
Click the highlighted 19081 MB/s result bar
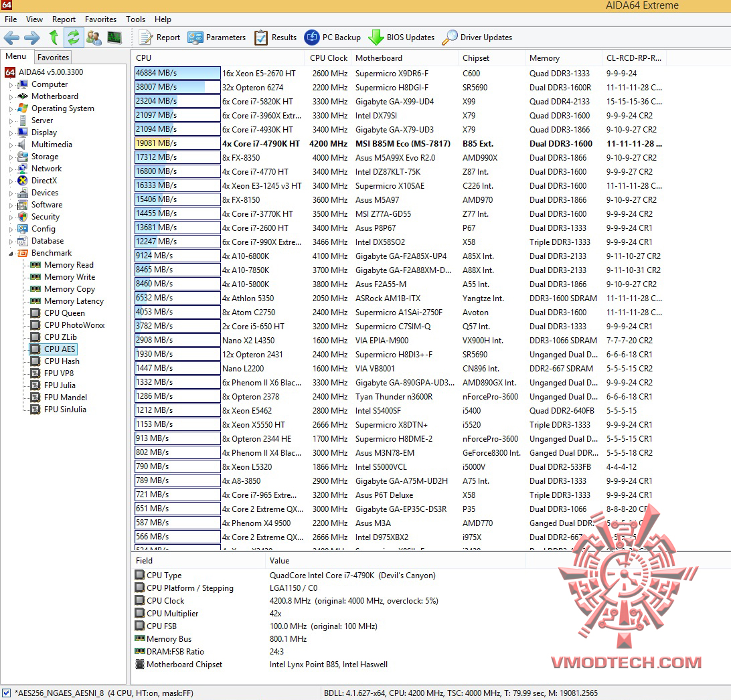point(177,143)
